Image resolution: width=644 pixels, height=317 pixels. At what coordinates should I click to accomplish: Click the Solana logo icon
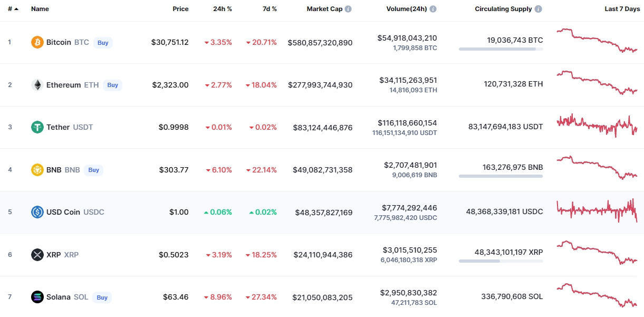pyautogui.click(x=37, y=297)
